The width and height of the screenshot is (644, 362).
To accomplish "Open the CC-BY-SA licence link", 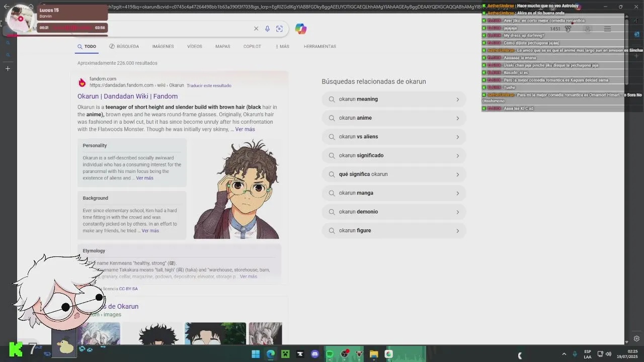I will 128,289.
